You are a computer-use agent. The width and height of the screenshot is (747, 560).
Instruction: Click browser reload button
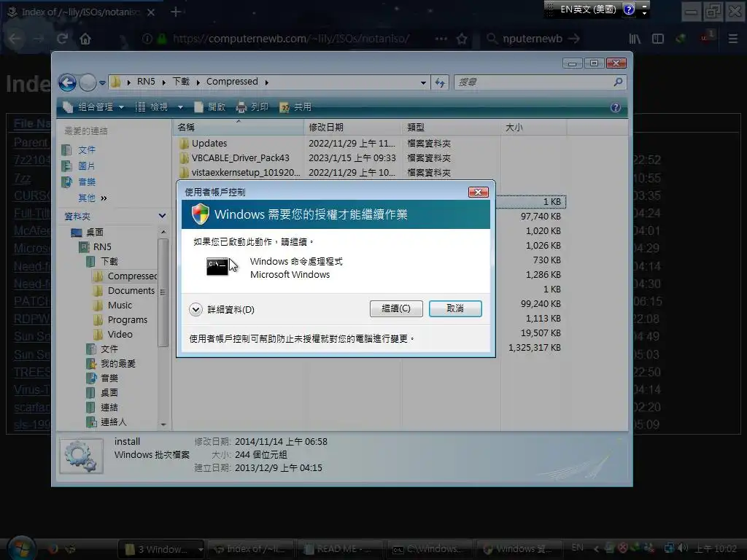pos(62,39)
